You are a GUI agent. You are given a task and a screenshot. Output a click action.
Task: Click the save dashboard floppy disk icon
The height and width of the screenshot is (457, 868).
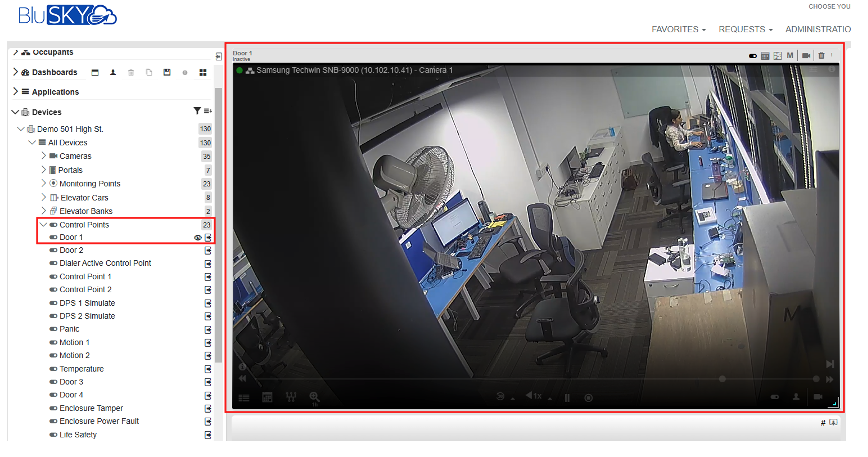point(167,72)
